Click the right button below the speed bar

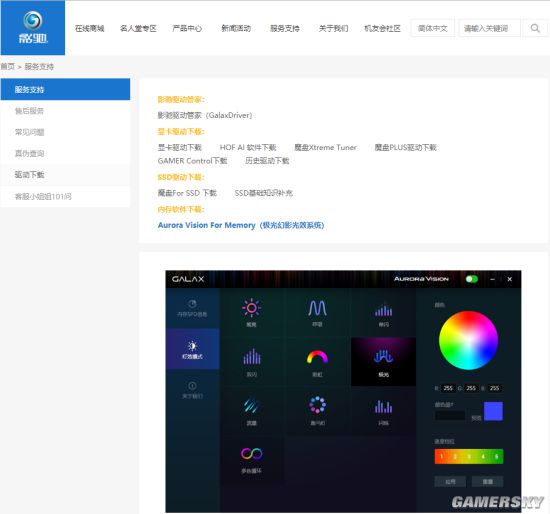pyautogui.click(x=488, y=482)
